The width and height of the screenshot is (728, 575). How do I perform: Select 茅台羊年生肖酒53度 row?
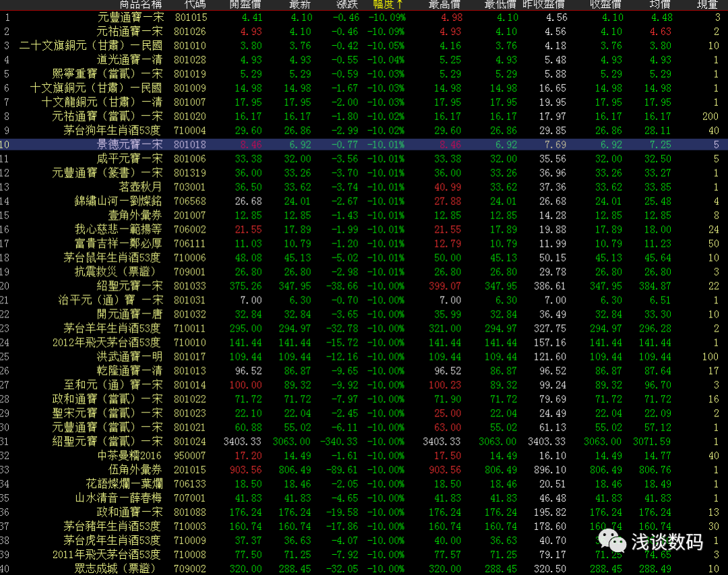(364, 328)
